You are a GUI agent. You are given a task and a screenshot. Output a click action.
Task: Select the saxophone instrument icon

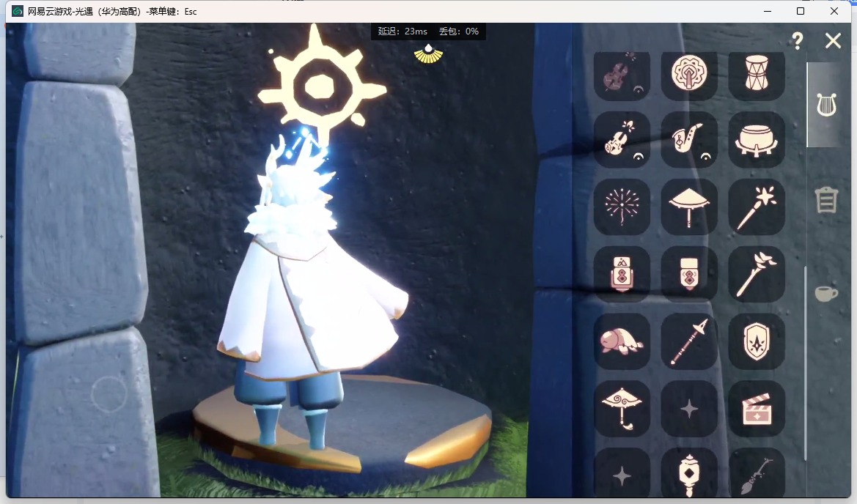pos(689,139)
